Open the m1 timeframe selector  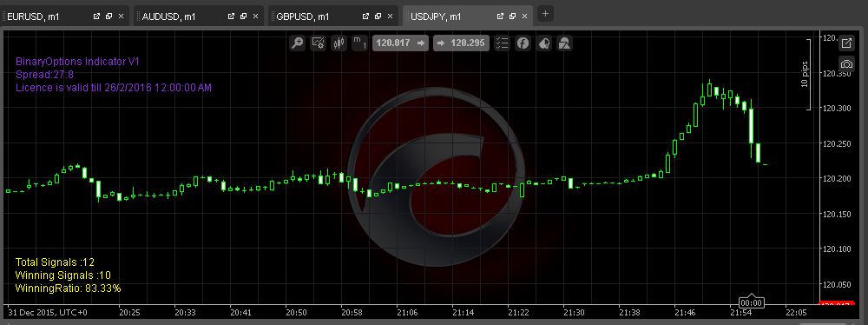pos(360,43)
